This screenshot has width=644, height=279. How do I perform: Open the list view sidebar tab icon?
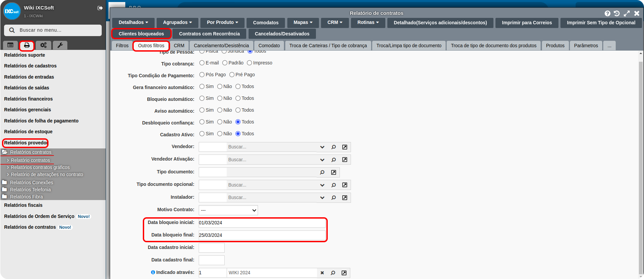click(10, 45)
